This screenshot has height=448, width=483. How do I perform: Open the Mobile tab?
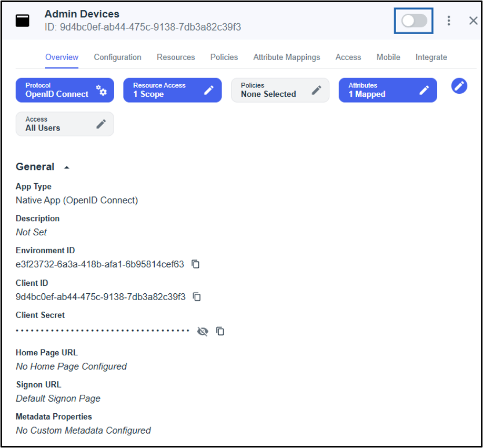tap(388, 57)
